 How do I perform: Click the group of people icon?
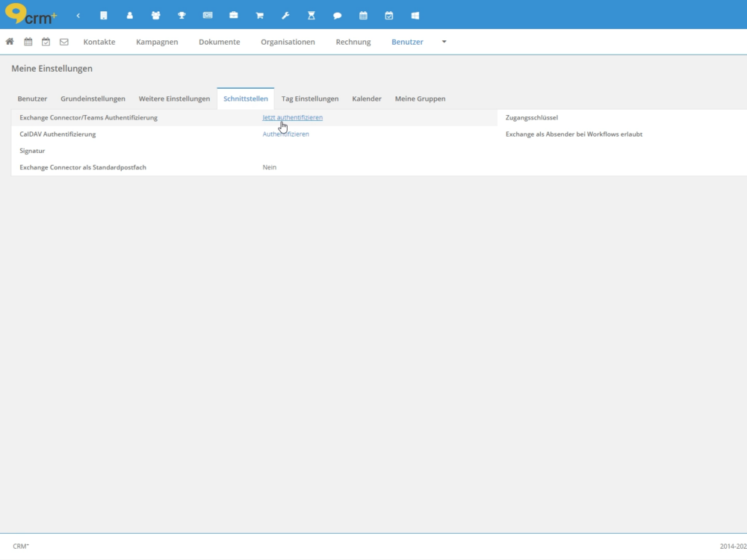click(x=155, y=16)
